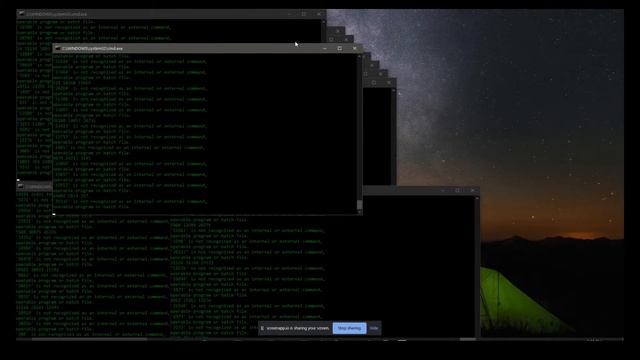Maximize the front cmd.exe window
640x360 pixels.
[340, 49]
